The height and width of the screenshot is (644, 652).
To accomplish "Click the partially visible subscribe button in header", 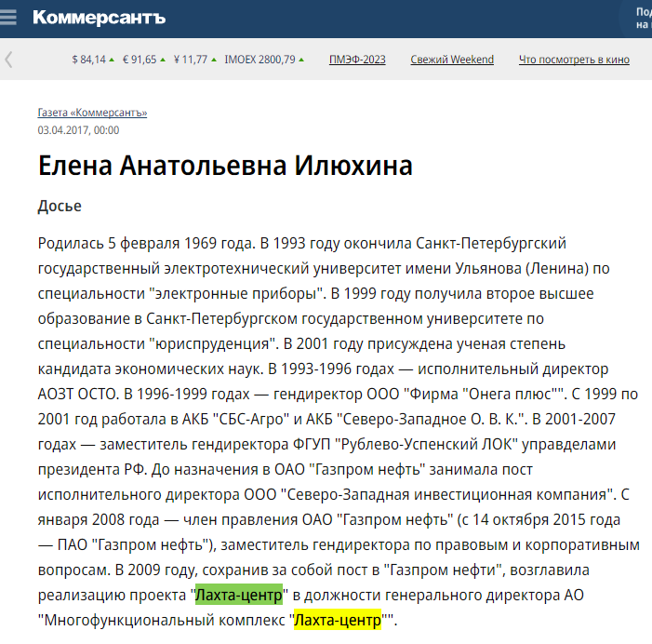I will pos(636,19).
